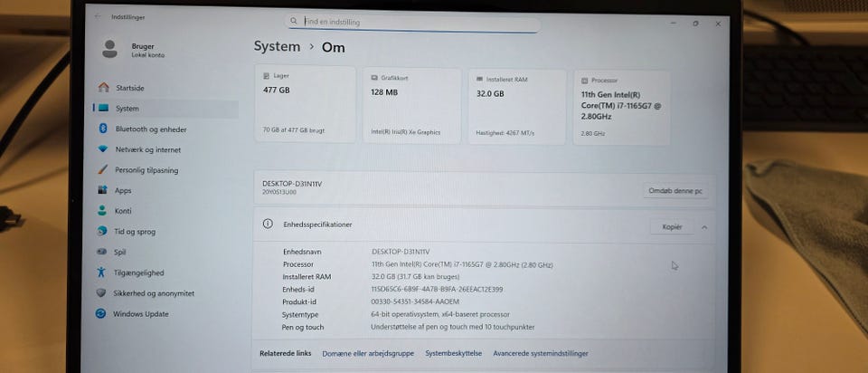The width and height of the screenshot is (868, 373).
Task: Open the Grafikkort 128 MB card
Action: (411, 105)
